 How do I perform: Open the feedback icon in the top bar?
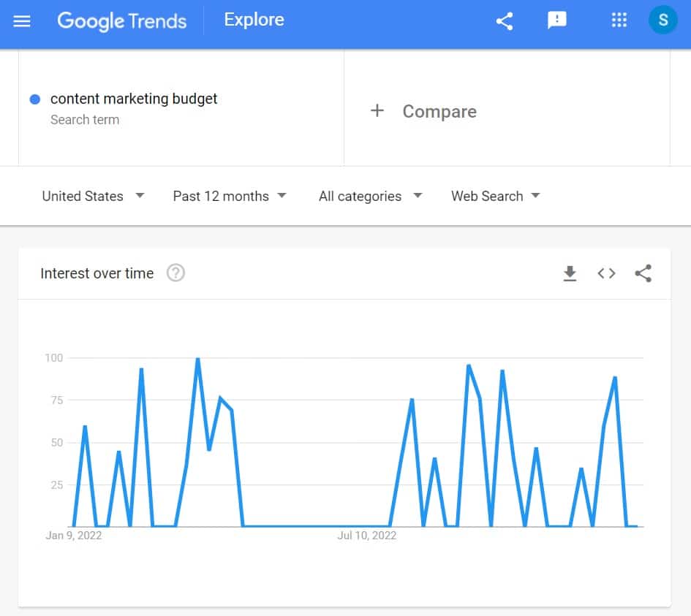(x=557, y=20)
